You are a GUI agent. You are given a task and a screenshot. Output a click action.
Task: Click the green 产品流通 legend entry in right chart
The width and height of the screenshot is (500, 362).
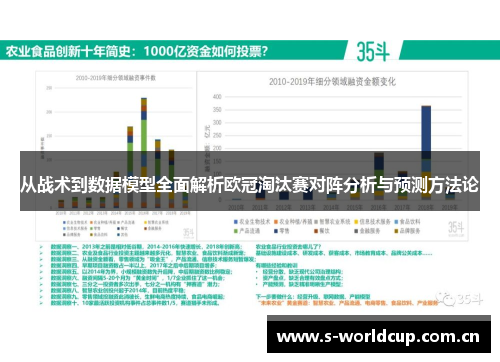pos(247,231)
